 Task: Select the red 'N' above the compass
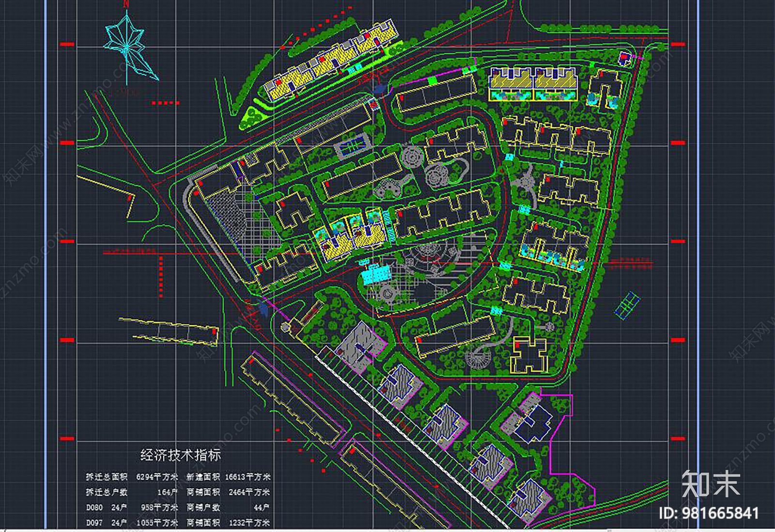pos(126,3)
